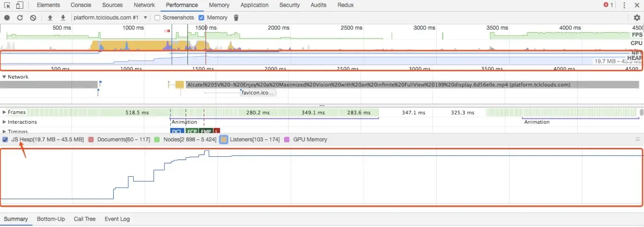Collapse the Network section

4,77
